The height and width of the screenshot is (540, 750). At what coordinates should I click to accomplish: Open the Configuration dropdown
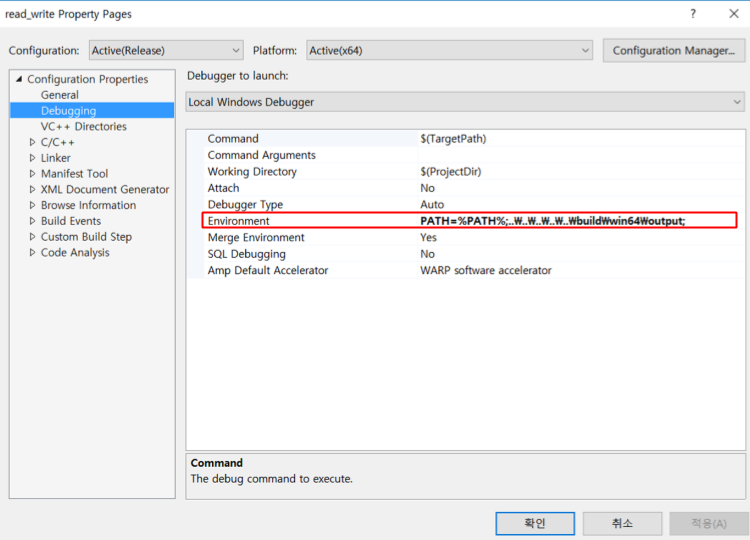(x=165, y=50)
